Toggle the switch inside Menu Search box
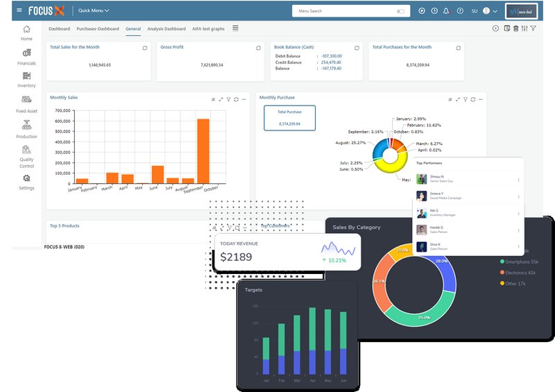The image size is (555, 392). (400, 11)
